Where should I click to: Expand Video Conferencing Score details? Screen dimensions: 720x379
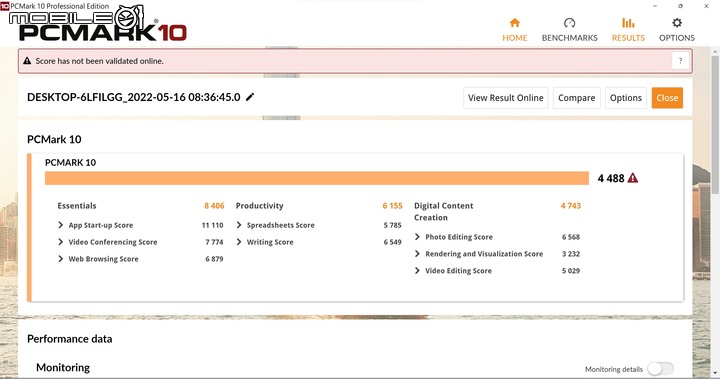pyautogui.click(x=61, y=242)
